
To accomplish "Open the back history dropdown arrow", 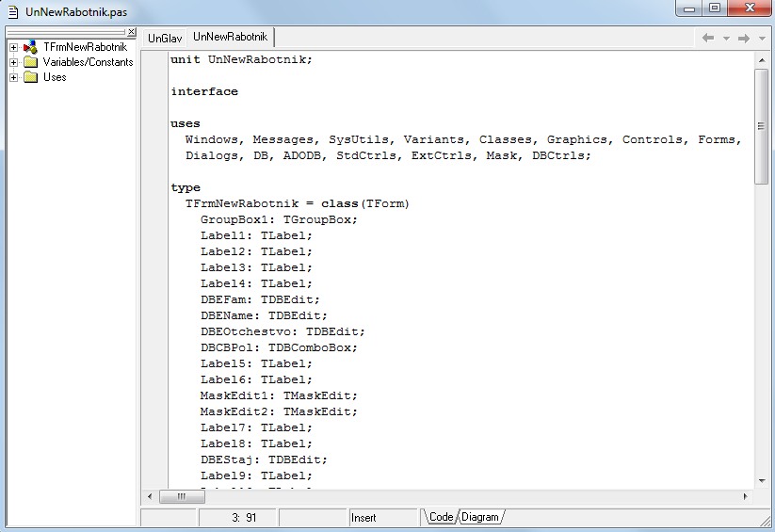I will point(726,38).
